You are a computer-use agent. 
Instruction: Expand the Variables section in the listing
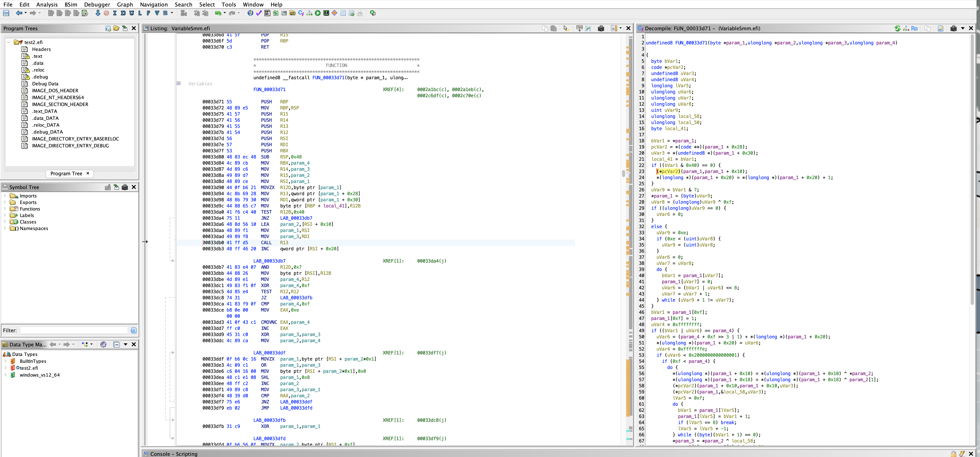point(178,83)
